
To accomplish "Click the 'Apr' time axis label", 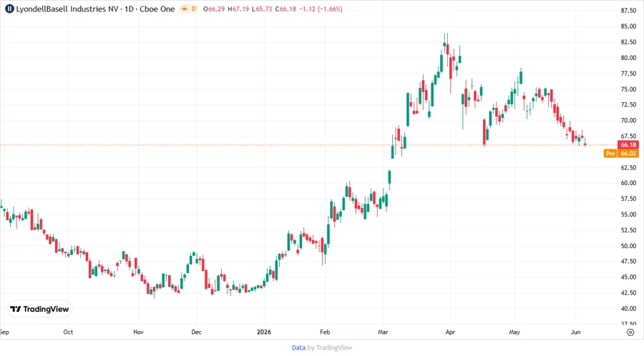I will coord(450,332).
